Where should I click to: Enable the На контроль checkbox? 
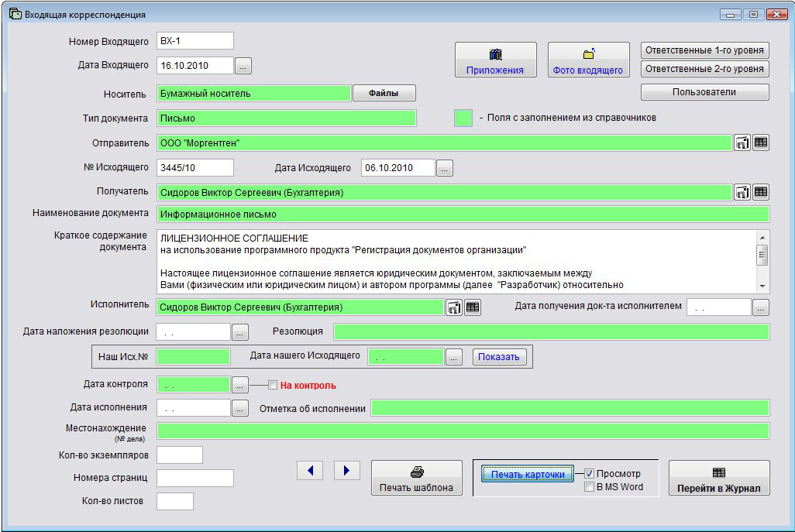[x=272, y=385]
